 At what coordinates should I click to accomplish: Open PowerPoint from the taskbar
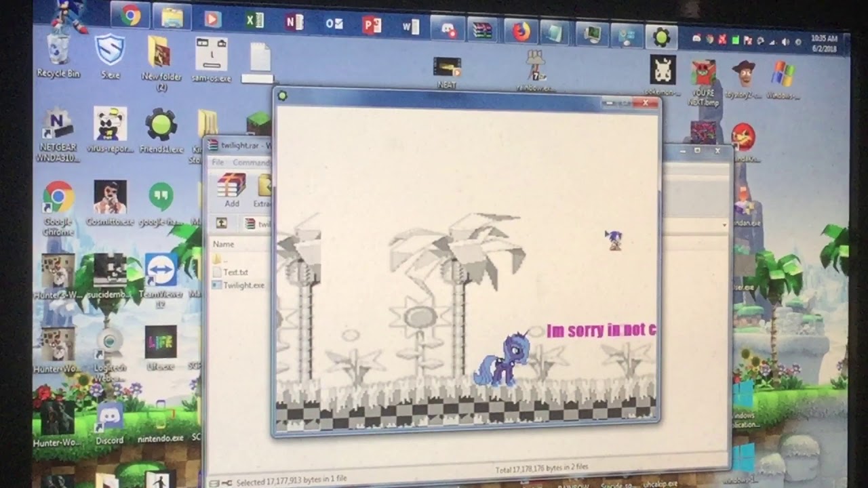[372, 26]
